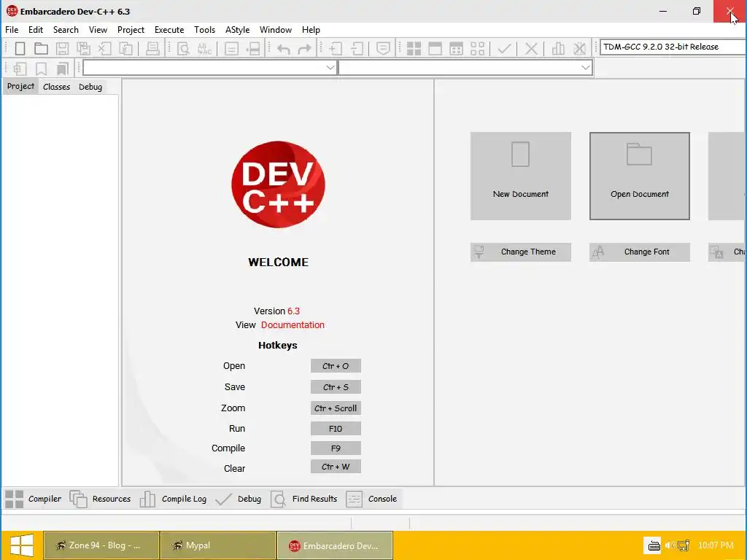Click the Replace text toolbar icon

point(204,49)
